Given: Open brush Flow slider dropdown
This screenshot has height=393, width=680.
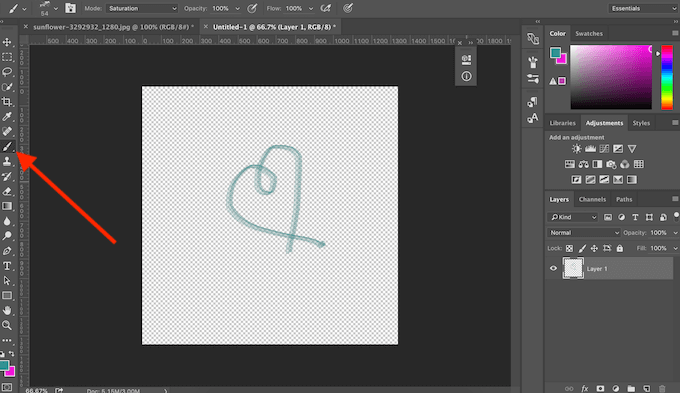Looking at the screenshot, I should (x=311, y=8).
